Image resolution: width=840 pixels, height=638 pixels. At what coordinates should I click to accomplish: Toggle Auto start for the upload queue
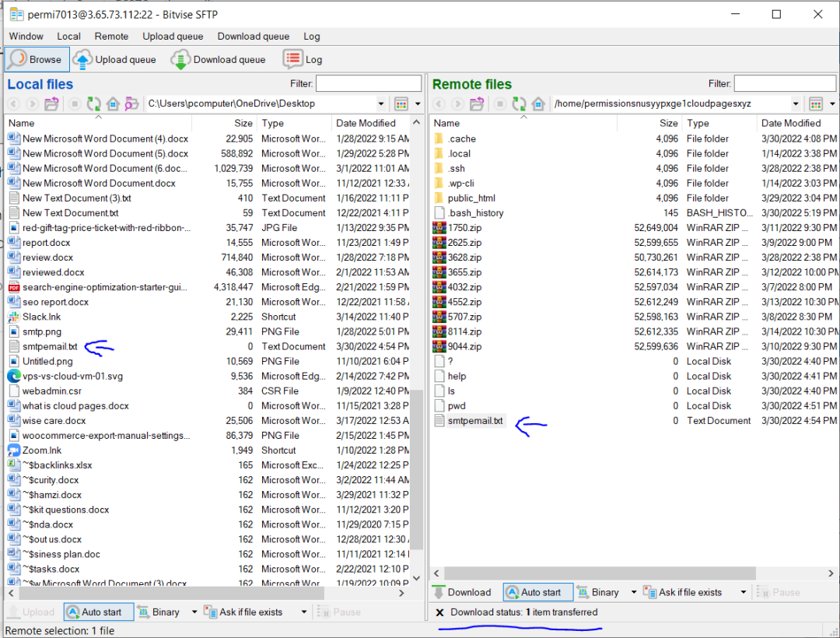98,612
